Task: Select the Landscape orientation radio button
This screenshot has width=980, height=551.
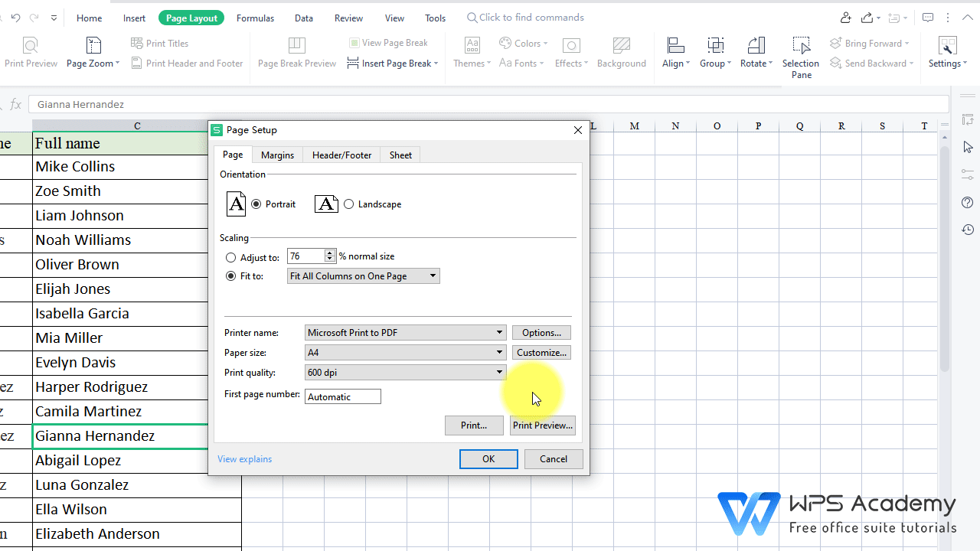Action: (349, 204)
